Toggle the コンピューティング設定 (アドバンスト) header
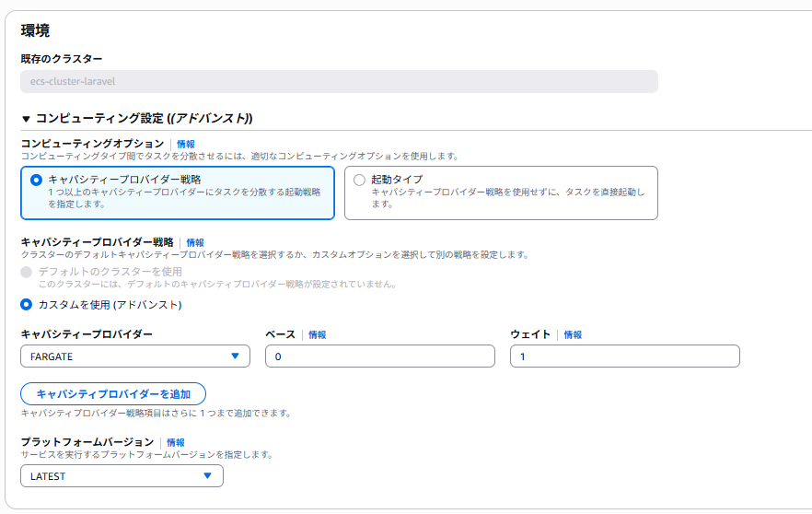Viewport: 812px width, 514px height. click(x=144, y=119)
